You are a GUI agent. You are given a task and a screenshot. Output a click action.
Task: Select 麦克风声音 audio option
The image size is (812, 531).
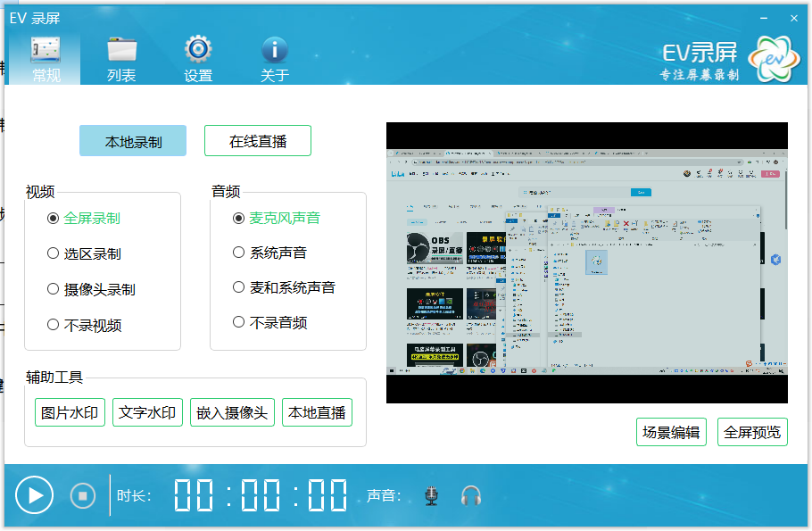coord(277,218)
